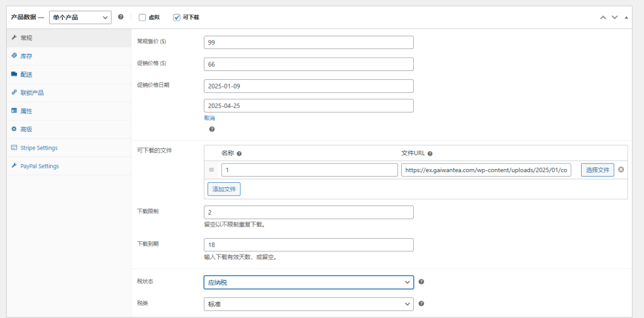
Task: Click help icon next to 名称 column header
Action: 239,153
